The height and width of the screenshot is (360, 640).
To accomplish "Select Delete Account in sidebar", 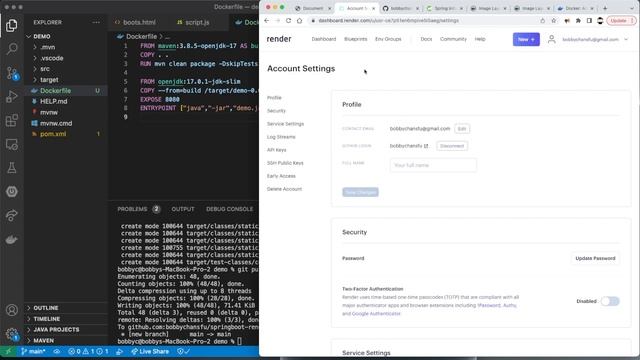I will [284, 189].
